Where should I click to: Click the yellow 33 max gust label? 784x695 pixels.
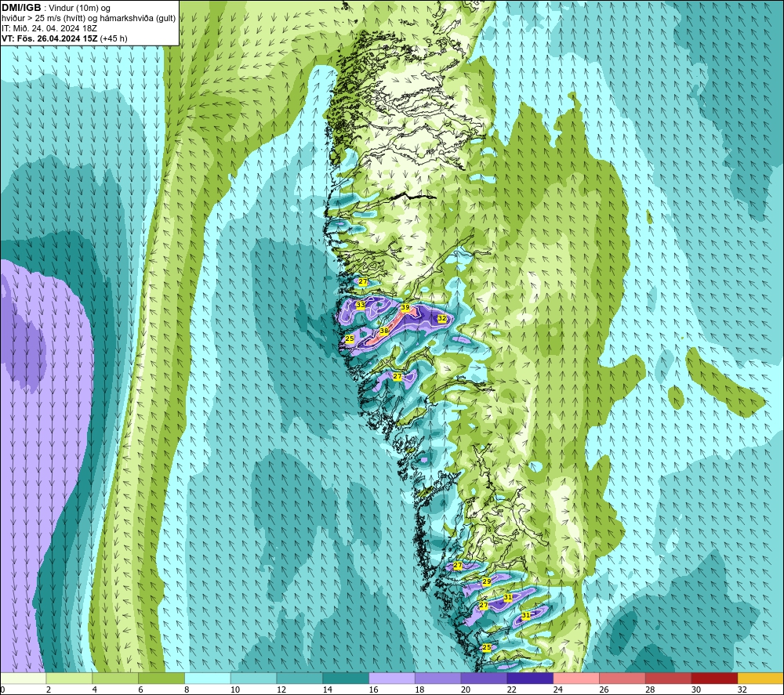tap(361, 305)
